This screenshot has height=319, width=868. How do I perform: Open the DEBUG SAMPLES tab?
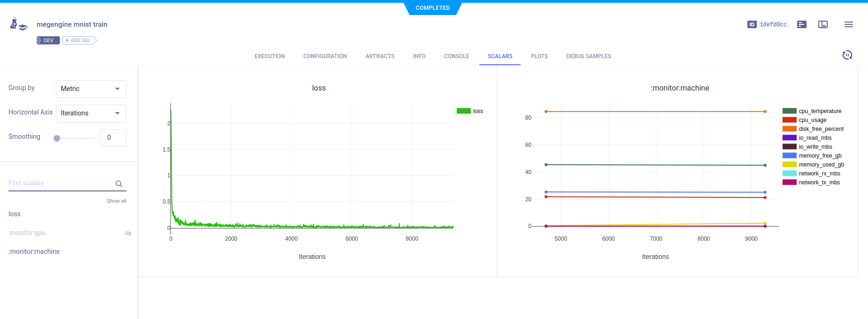point(588,56)
